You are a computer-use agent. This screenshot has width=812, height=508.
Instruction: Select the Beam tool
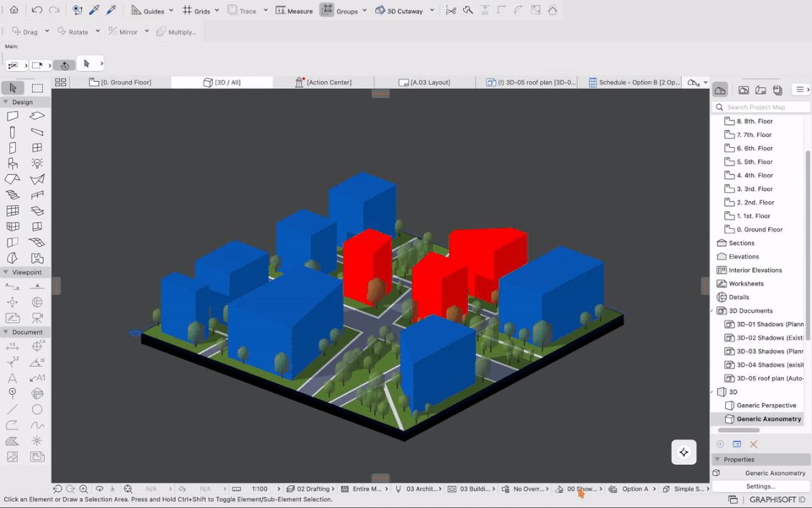37,132
